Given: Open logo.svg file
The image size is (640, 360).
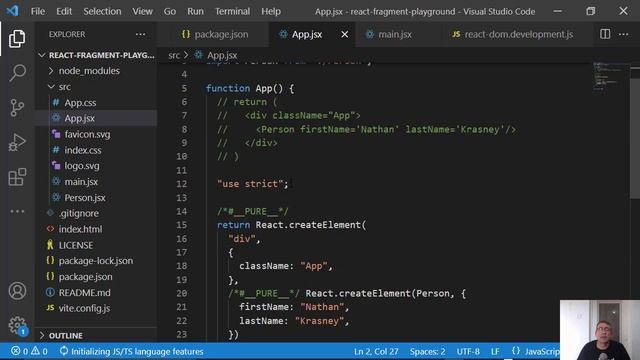Looking at the screenshot, I should tap(82, 166).
